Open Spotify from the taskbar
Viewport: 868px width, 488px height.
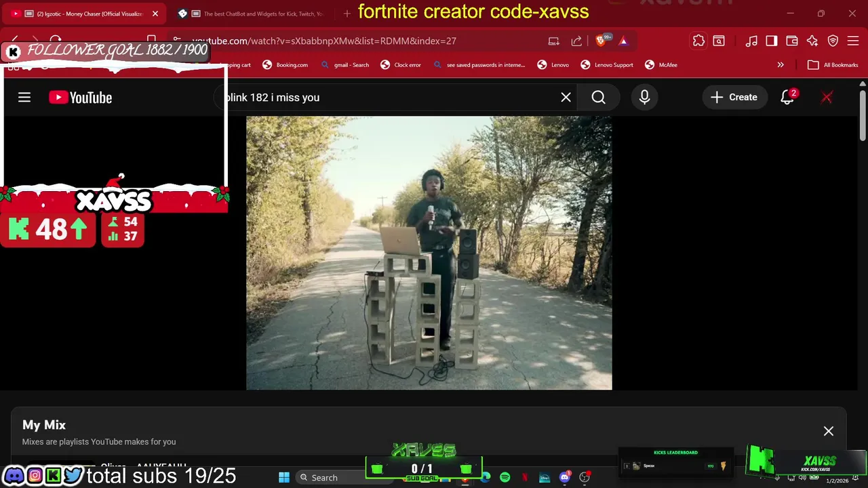[x=505, y=477]
